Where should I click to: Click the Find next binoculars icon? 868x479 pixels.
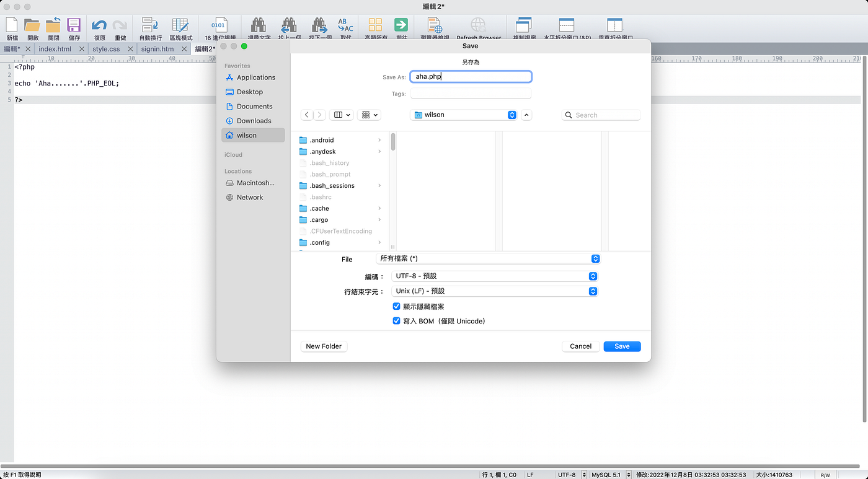[x=319, y=25]
